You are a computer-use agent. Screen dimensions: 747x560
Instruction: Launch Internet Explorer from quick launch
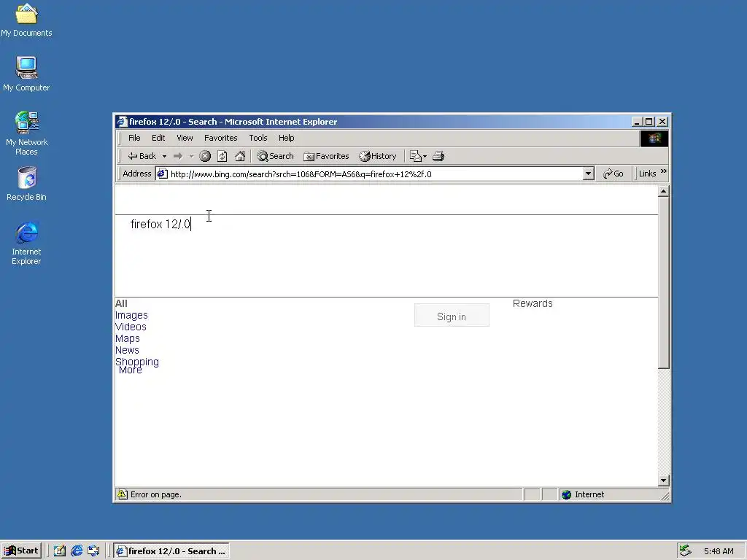click(x=77, y=551)
